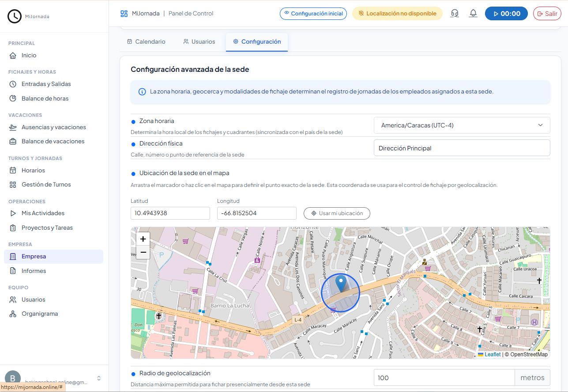The image size is (568, 392).
Task: Click the user avatar with letter B
Action: pyautogui.click(x=13, y=378)
